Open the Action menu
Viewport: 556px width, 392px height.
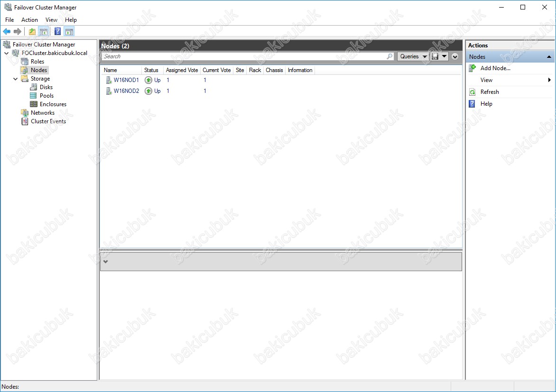click(29, 20)
